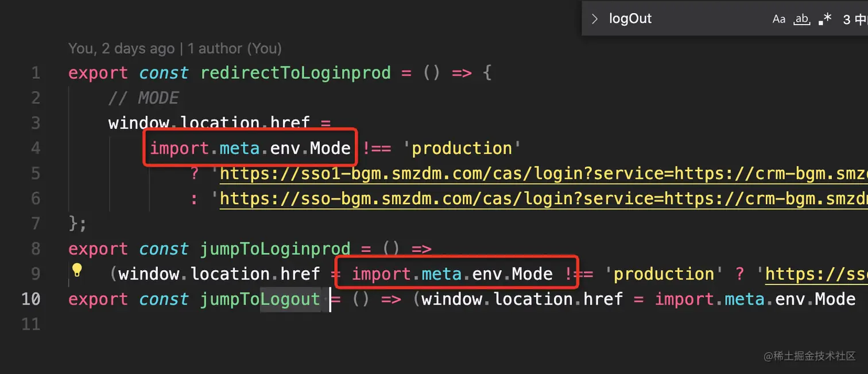Click the jumpToLogout identifier on line 10

pos(259,299)
